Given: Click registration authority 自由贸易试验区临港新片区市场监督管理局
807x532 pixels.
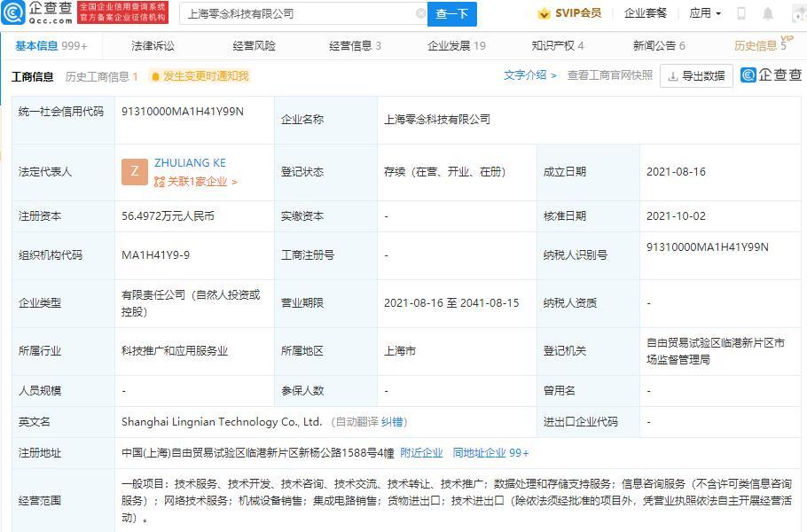Looking at the screenshot, I should 716,351.
